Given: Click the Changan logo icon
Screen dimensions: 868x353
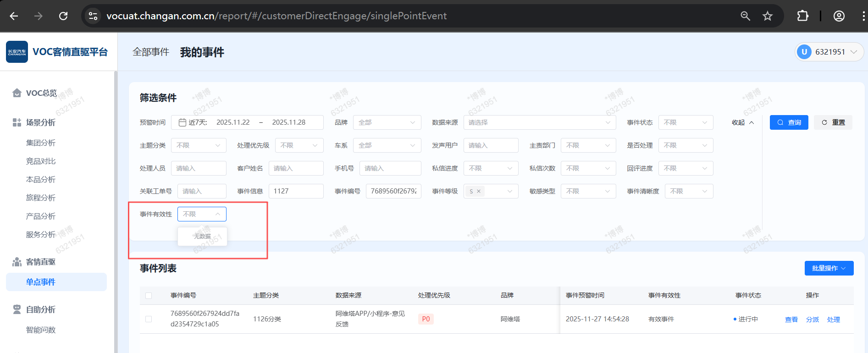Looking at the screenshot, I should tap(17, 52).
